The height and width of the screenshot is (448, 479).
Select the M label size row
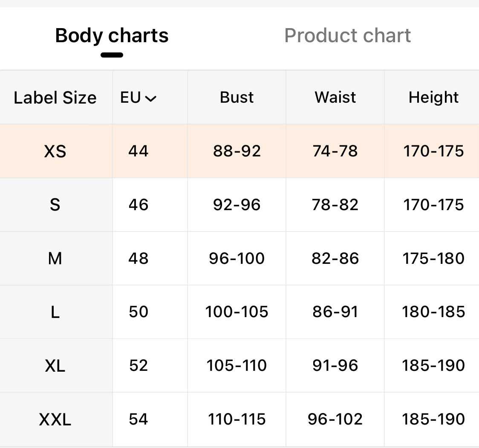pyautogui.click(x=55, y=259)
